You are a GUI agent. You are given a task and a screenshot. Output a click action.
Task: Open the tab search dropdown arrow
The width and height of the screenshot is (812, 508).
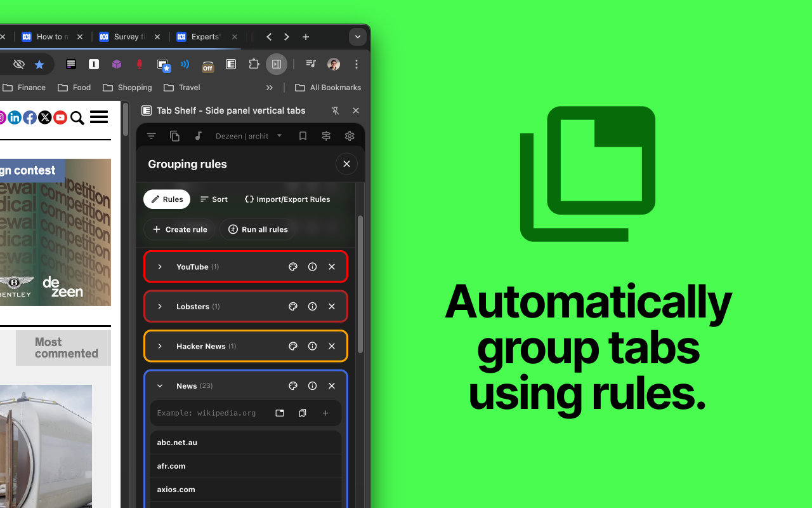click(358, 37)
